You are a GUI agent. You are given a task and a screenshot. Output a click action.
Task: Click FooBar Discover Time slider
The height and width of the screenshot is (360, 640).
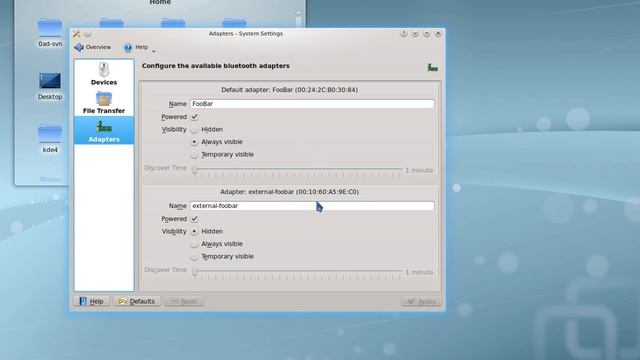tap(298, 169)
